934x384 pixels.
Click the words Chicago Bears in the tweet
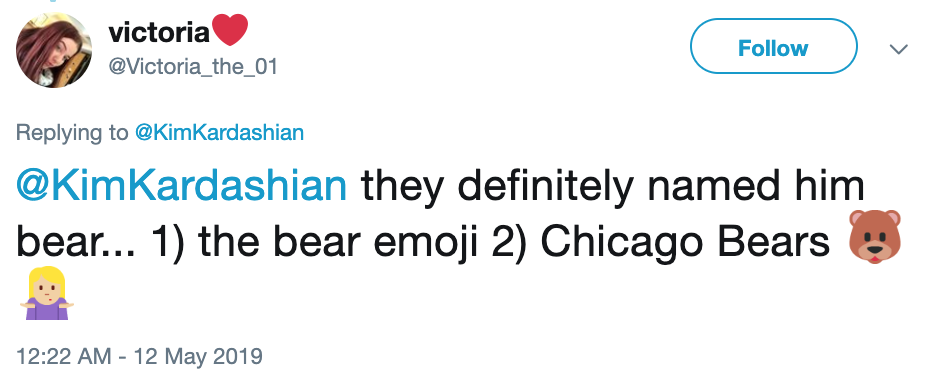coord(685,242)
